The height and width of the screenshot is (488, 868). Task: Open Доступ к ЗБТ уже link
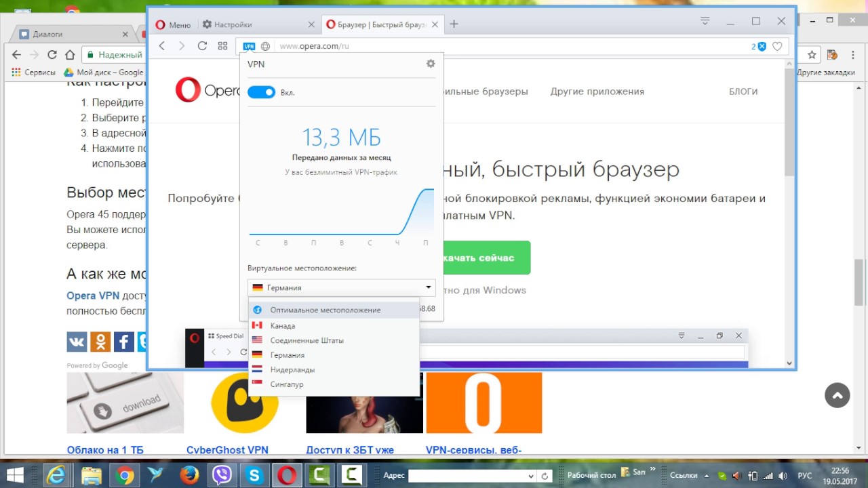(350, 450)
